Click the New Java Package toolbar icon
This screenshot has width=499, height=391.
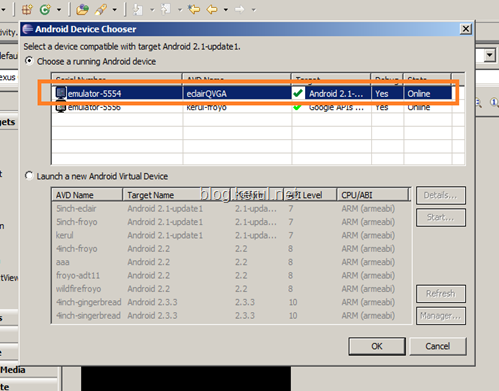pos(27,9)
